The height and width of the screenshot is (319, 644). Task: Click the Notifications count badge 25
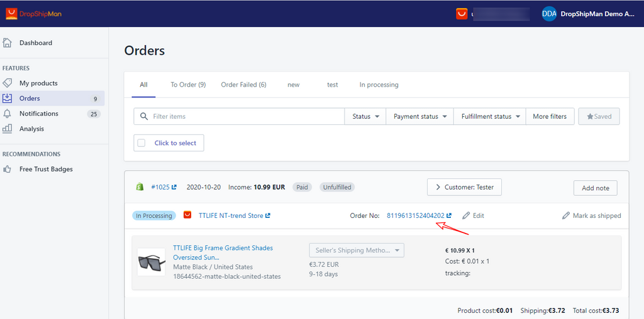[x=94, y=114]
